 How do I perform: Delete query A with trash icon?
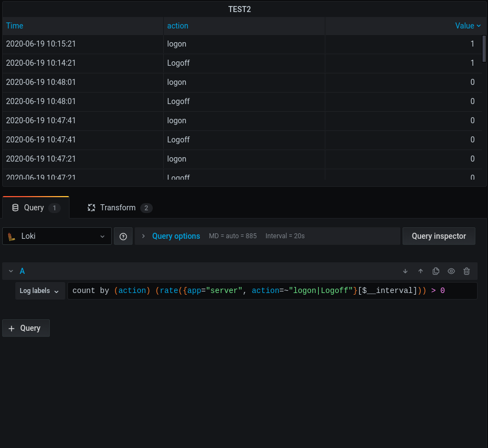point(467,271)
